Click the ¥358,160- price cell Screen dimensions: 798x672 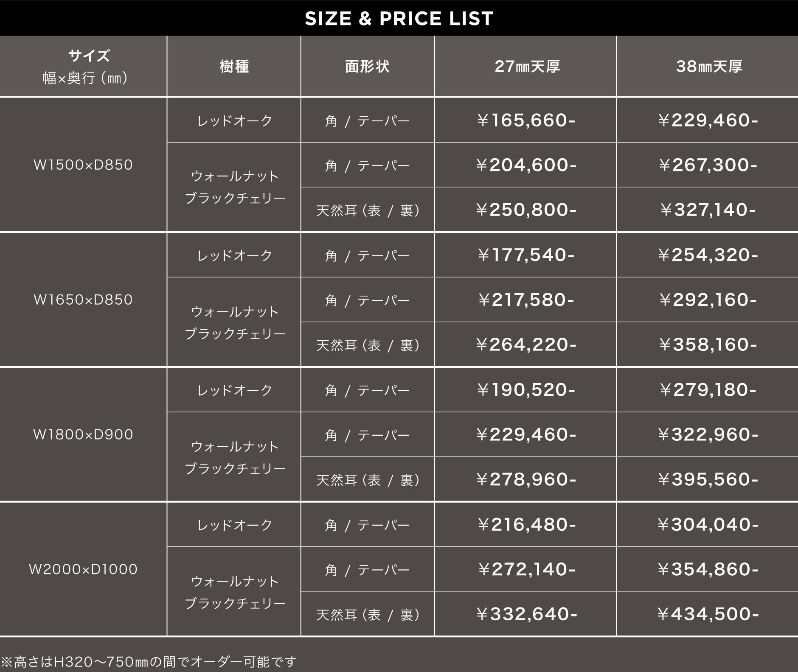708,344
